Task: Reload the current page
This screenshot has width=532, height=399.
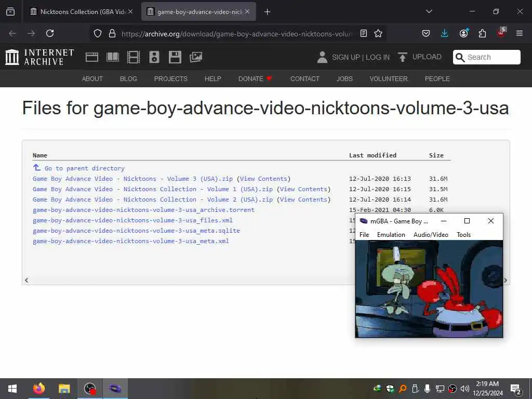Action: [x=50, y=33]
